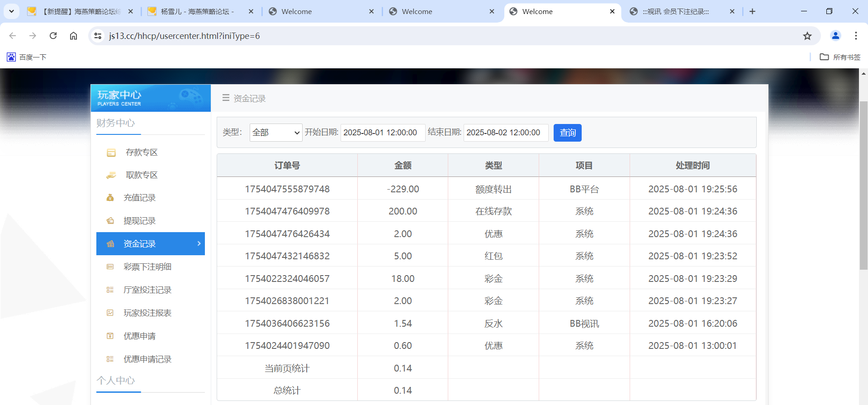868x405 pixels.
Task: Open the Chrome profile icon
Action: tap(835, 36)
